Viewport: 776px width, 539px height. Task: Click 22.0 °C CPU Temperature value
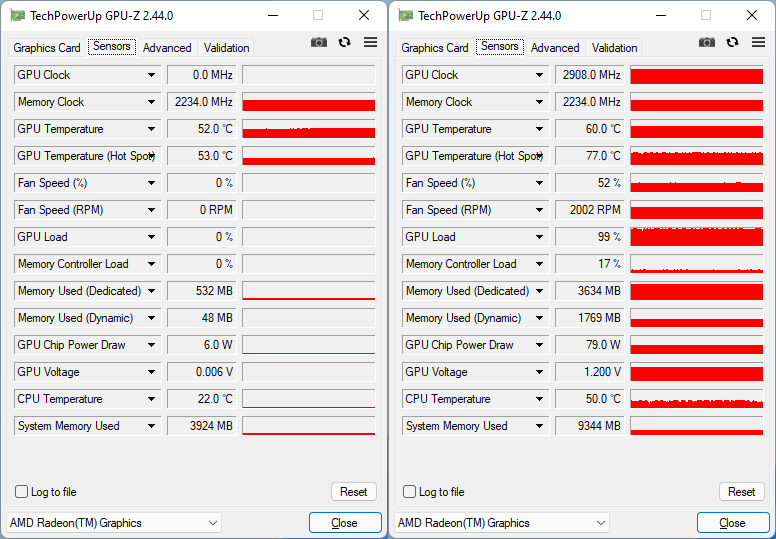202,399
